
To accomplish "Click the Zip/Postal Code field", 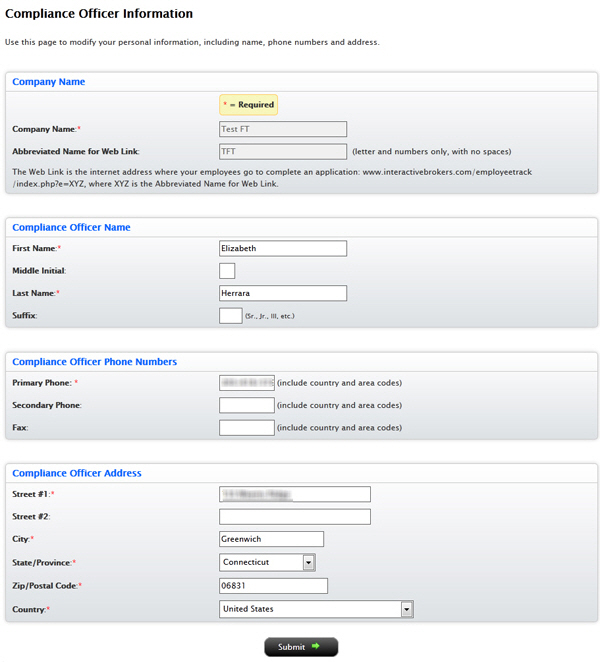I will pos(274,586).
